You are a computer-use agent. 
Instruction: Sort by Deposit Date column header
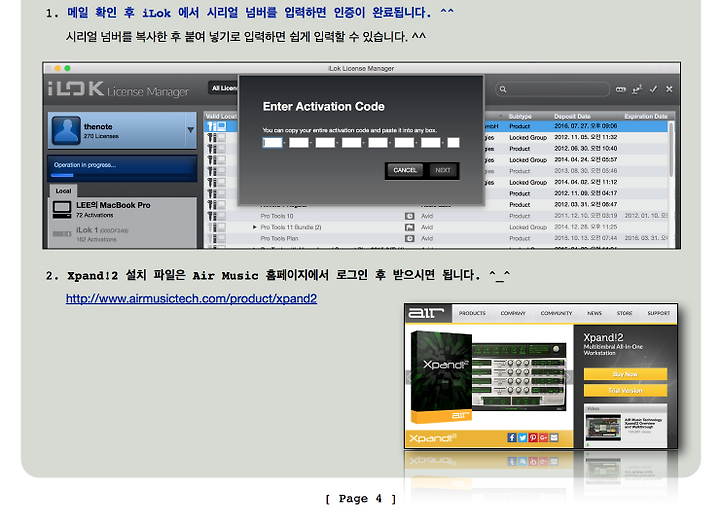click(x=572, y=116)
